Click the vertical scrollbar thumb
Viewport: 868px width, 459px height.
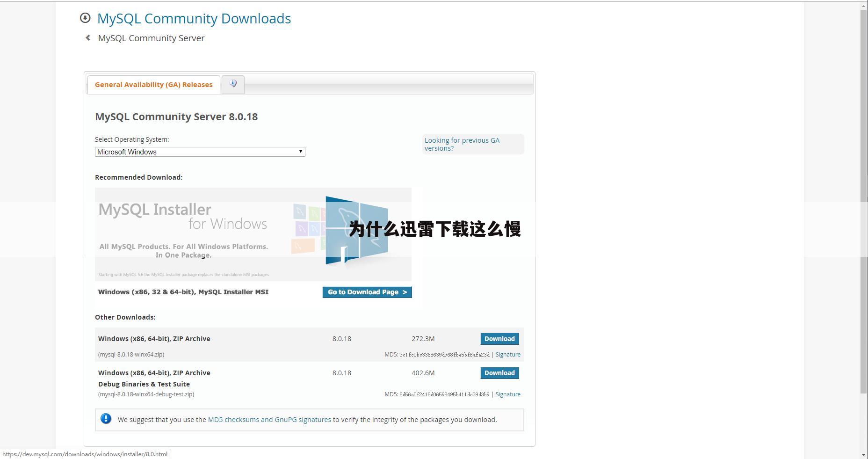864,201
